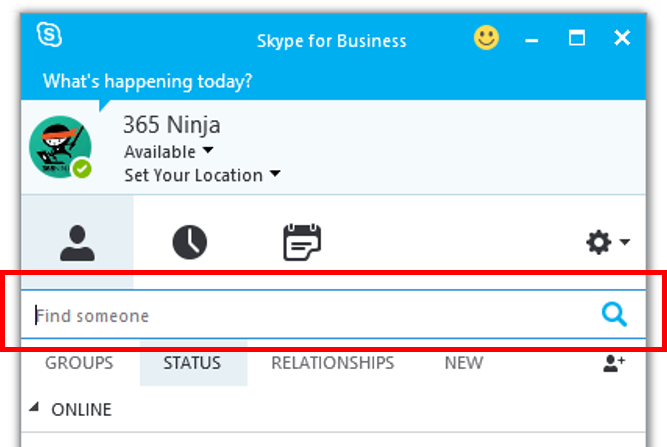Open the Meetings calendar icon
This screenshot has height=447, width=667.
[302, 242]
